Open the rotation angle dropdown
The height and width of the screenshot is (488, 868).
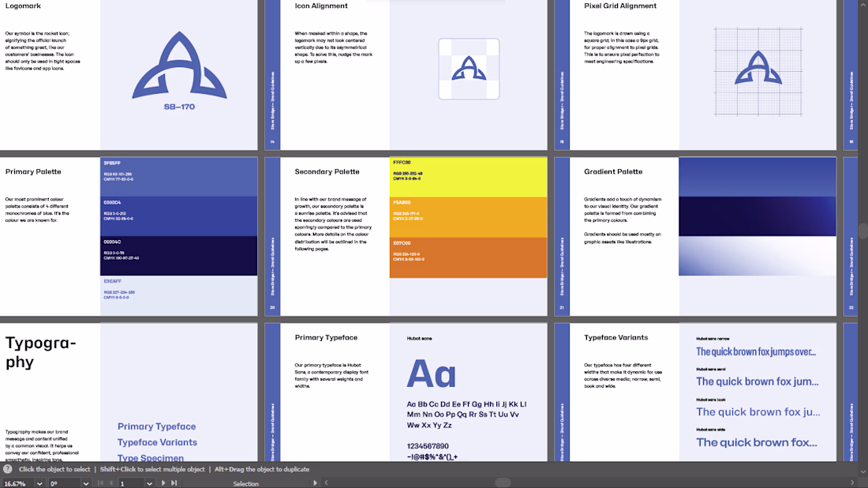(x=86, y=483)
